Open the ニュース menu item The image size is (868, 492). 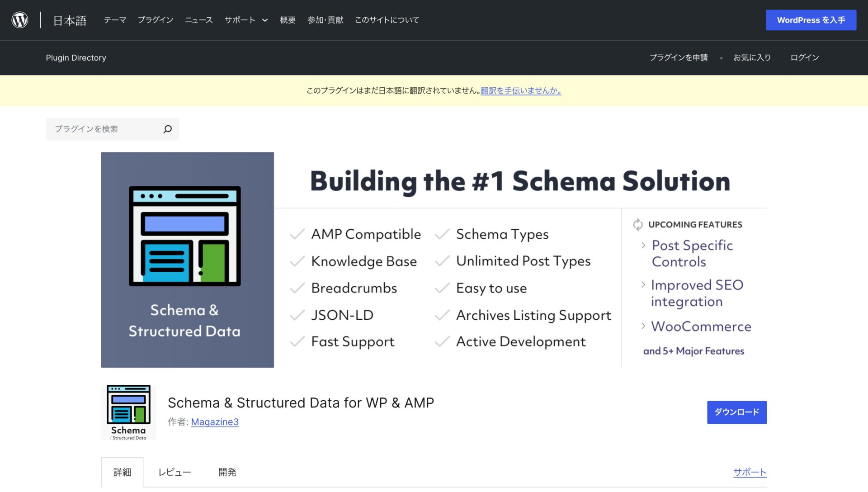198,20
